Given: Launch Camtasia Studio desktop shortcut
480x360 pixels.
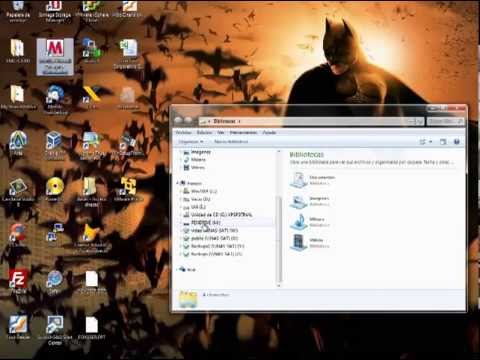Looking at the screenshot, I should pyautogui.click(x=18, y=191).
